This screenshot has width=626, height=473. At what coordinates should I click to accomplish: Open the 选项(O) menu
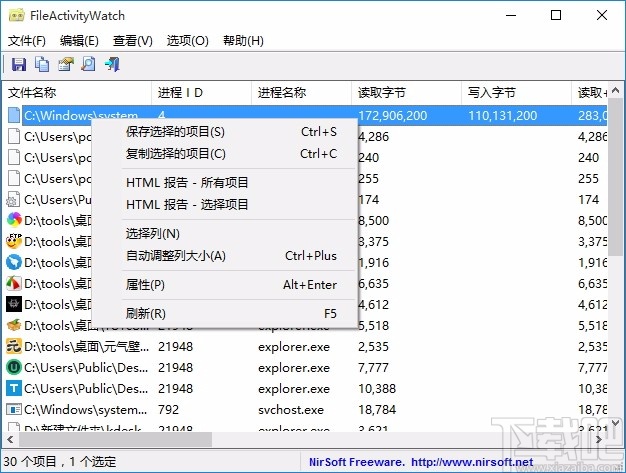click(x=188, y=40)
